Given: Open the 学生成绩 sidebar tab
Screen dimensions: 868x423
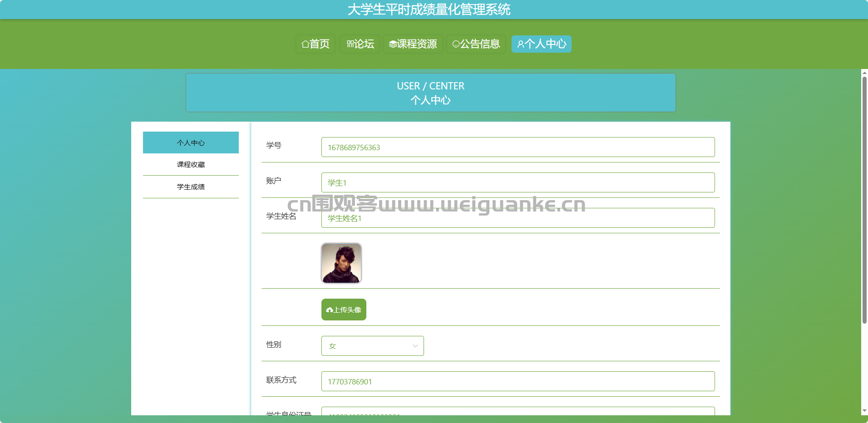Looking at the screenshot, I should [191, 187].
